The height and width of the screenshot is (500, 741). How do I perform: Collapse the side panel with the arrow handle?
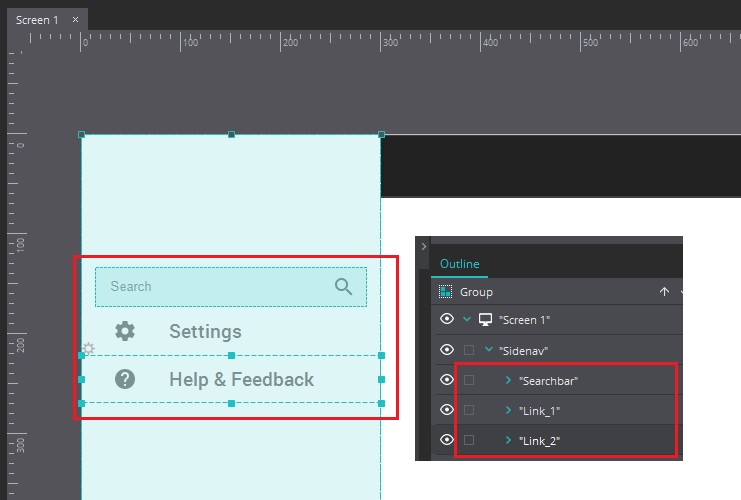tap(423, 246)
